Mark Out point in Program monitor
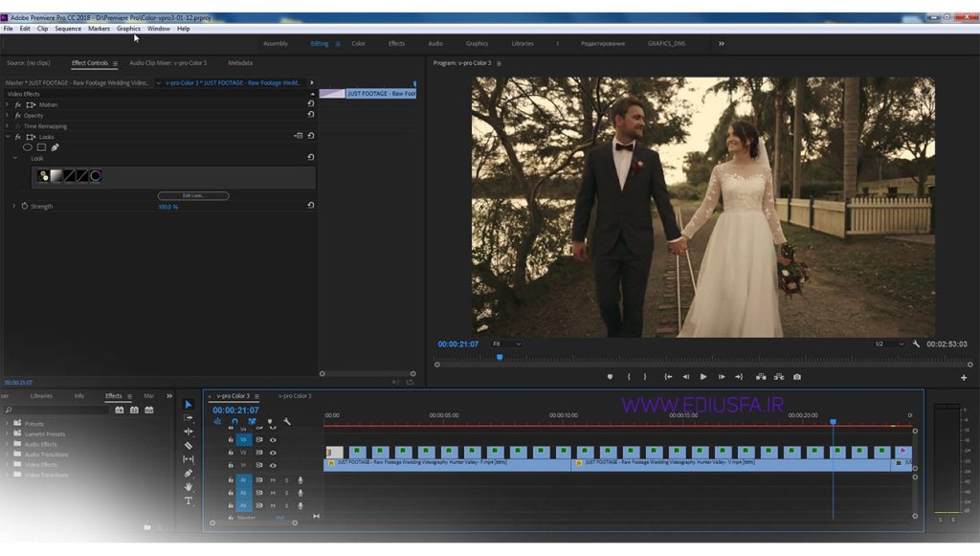The width and height of the screenshot is (980, 556). coord(645,377)
